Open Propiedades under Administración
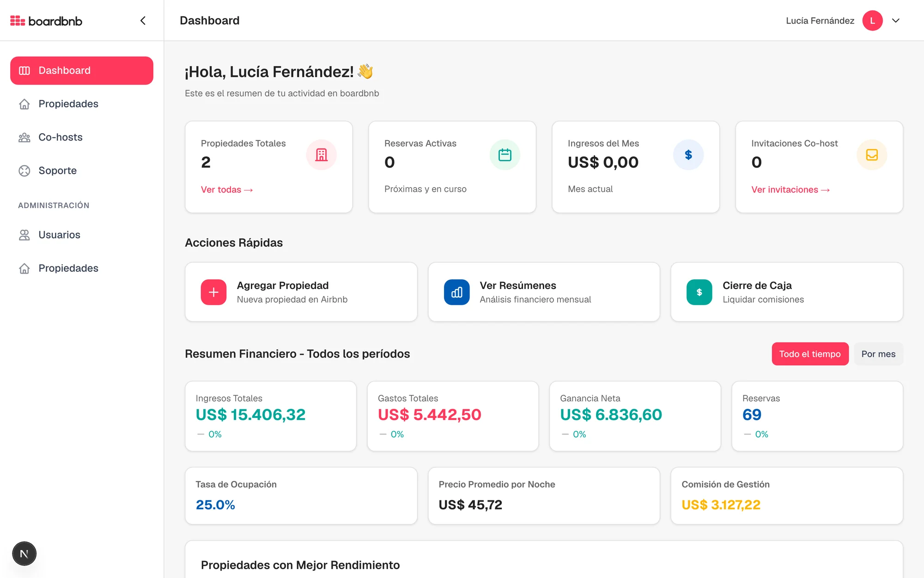The height and width of the screenshot is (578, 924). (x=82, y=268)
